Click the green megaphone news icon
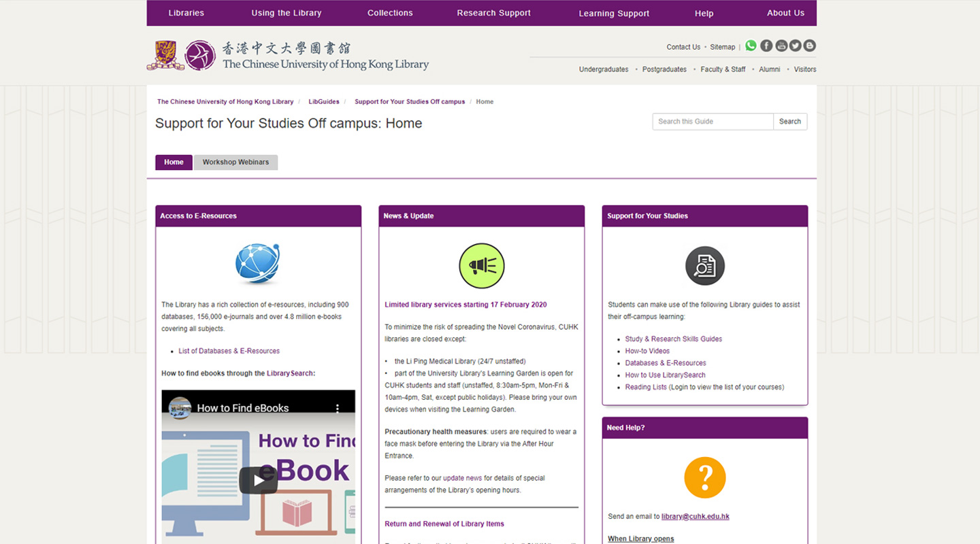 [482, 266]
